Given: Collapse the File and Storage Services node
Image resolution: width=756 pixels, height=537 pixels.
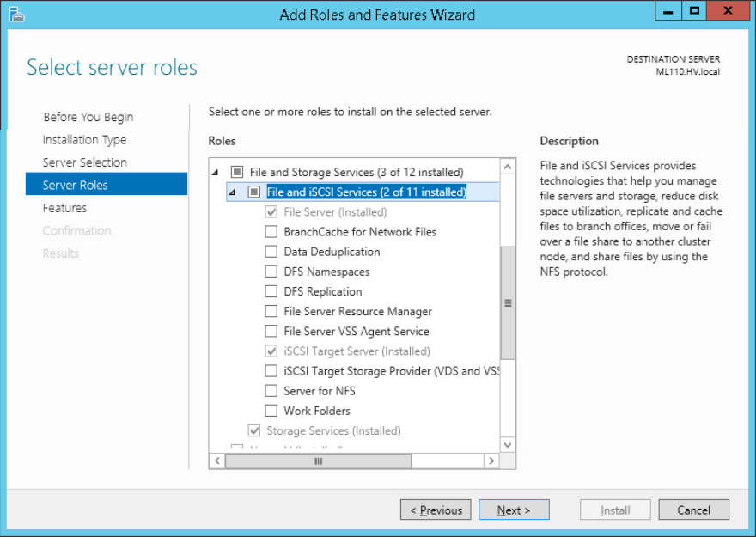Looking at the screenshot, I should tap(215, 173).
